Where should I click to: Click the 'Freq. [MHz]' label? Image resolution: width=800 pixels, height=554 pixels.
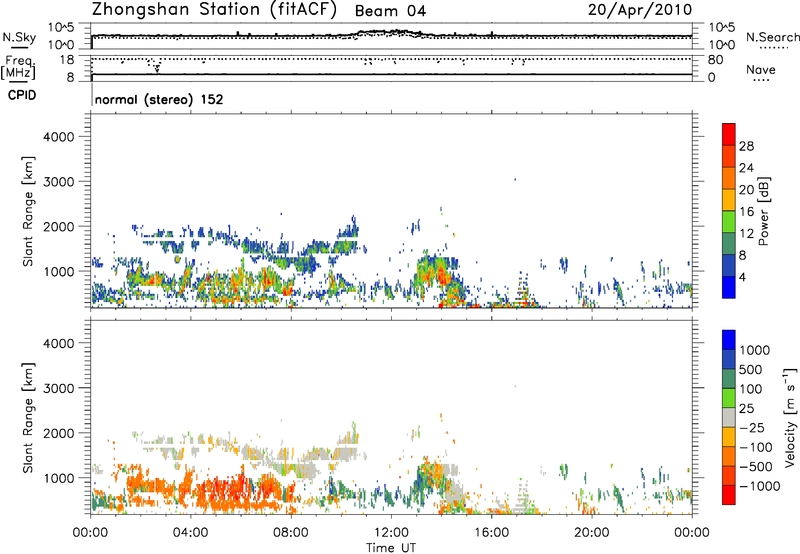pyautogui.click(x=19, y=67)
